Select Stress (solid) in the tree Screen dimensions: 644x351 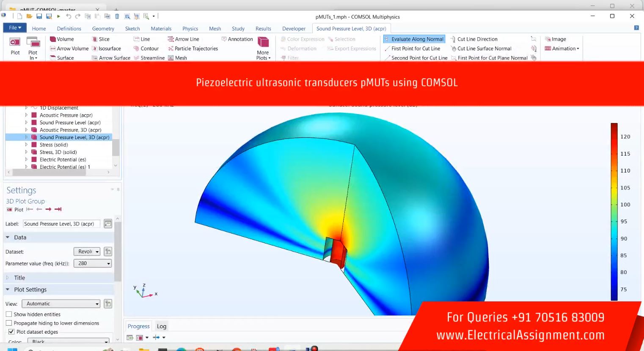click(x=54, y=145)
